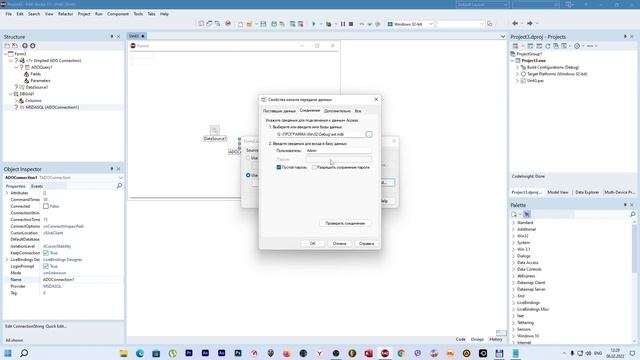Open the File menu
The height and width of the screenshot is (360, 640).
tap(9, 14)
